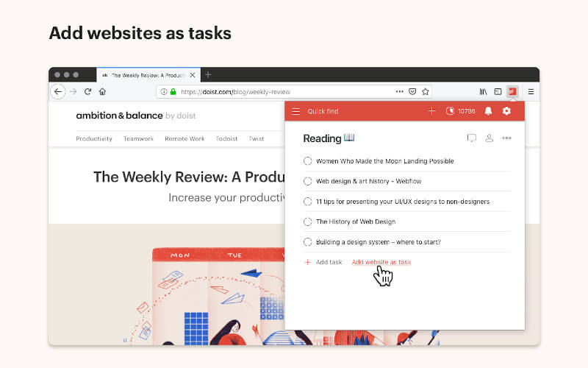Mark The History of Web Design done
The height and width of the screenshot is (368, 588).
[307, 222]
